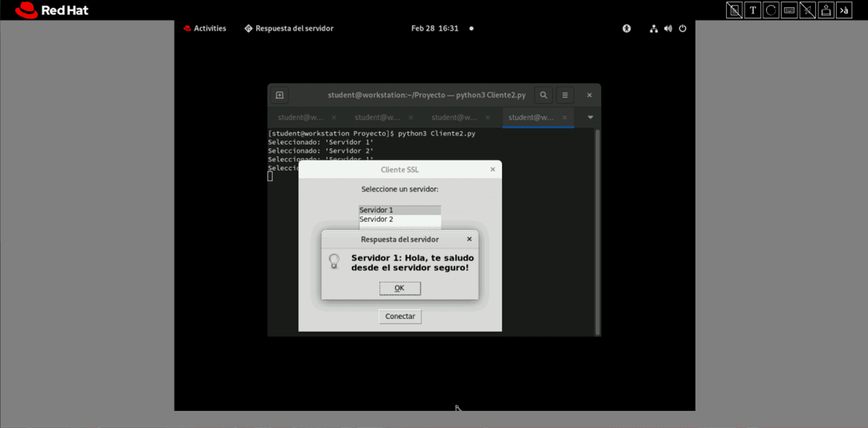
Task: Open the terminal search magnifier button
Action: click(x=543, y=95)
